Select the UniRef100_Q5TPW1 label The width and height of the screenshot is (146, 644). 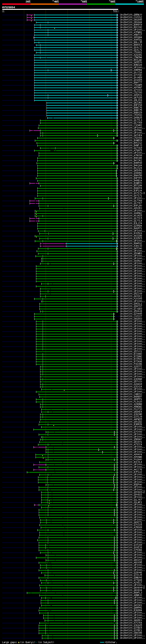coord(131,130)
